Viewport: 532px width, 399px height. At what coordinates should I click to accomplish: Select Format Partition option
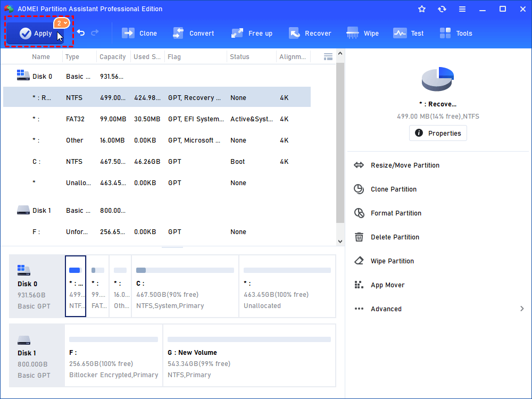(x=395, y=213)
